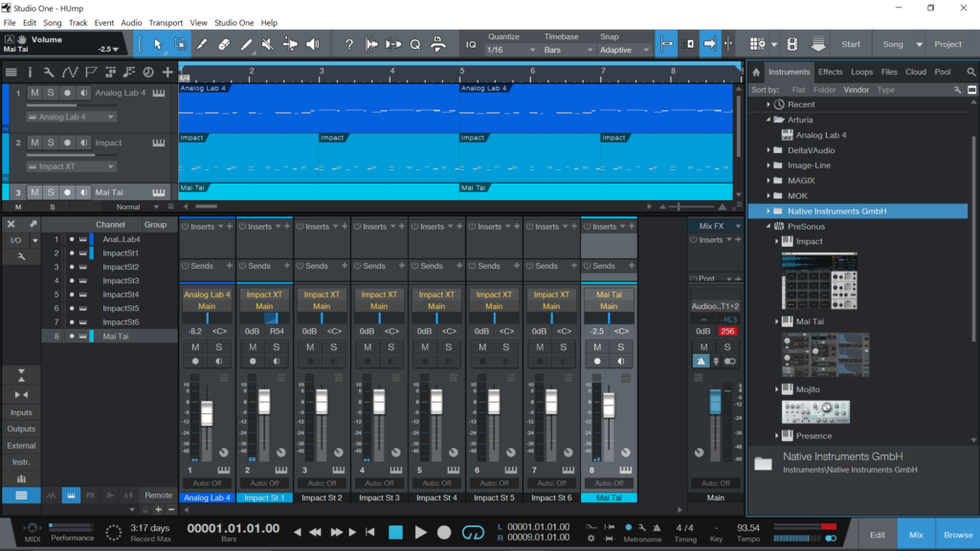Toggle monitor on Analog Lab 4 track
Image resolution: width=980 pixels, height=551 pixels.
[83, 93]
